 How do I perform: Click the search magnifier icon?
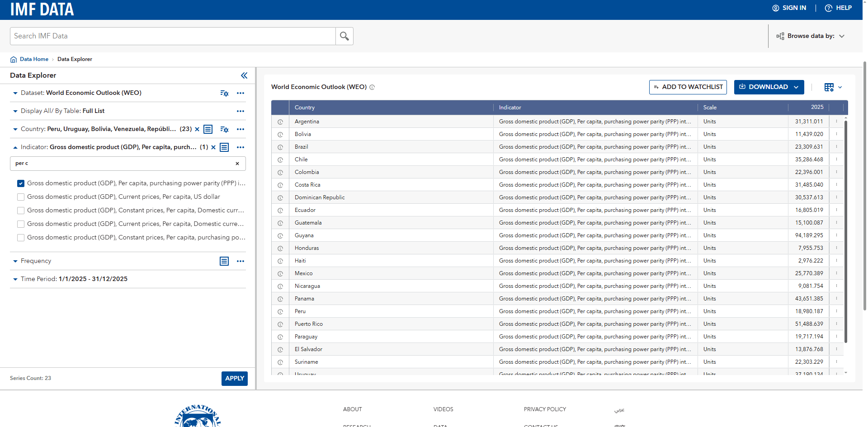pos(344,36)
